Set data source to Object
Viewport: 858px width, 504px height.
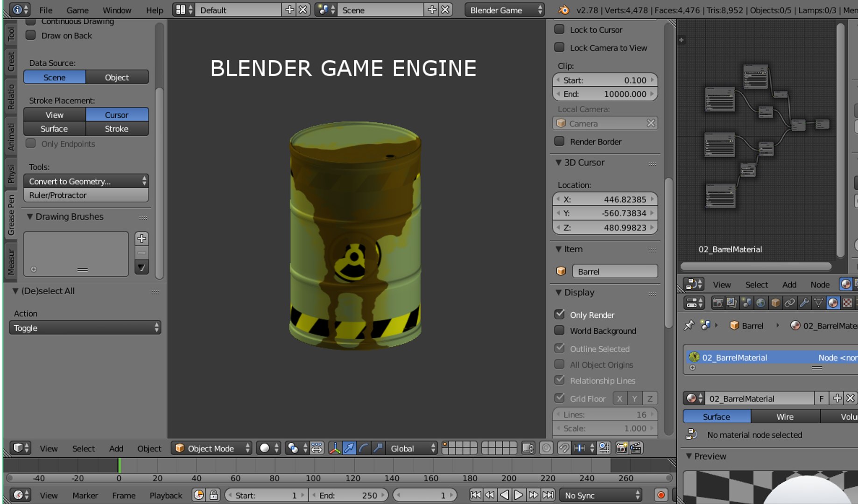tap(117, 77)
